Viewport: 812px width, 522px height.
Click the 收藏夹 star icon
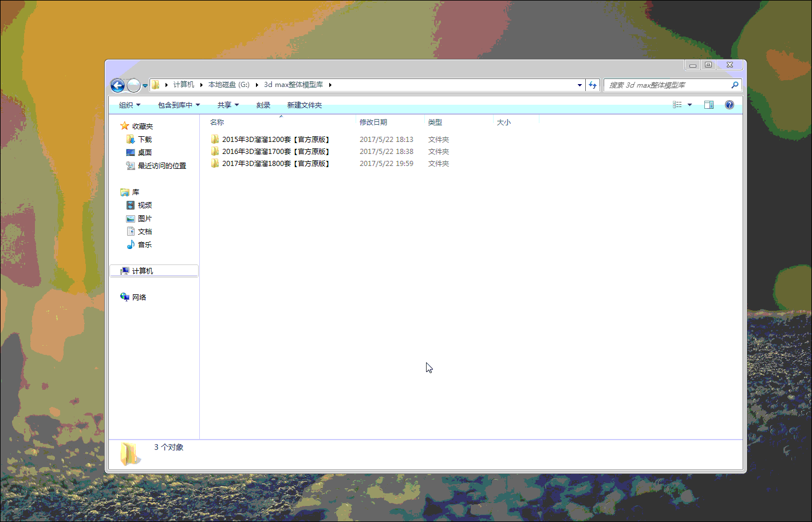124,126
